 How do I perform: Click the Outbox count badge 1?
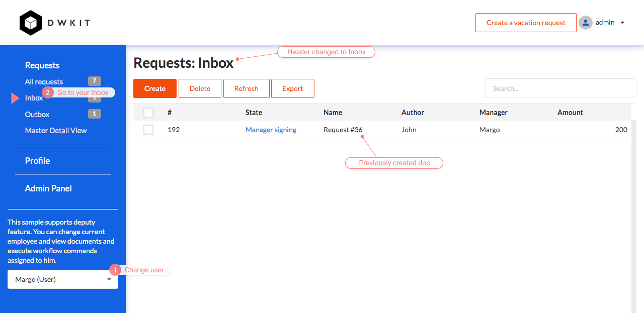[95, 114]
